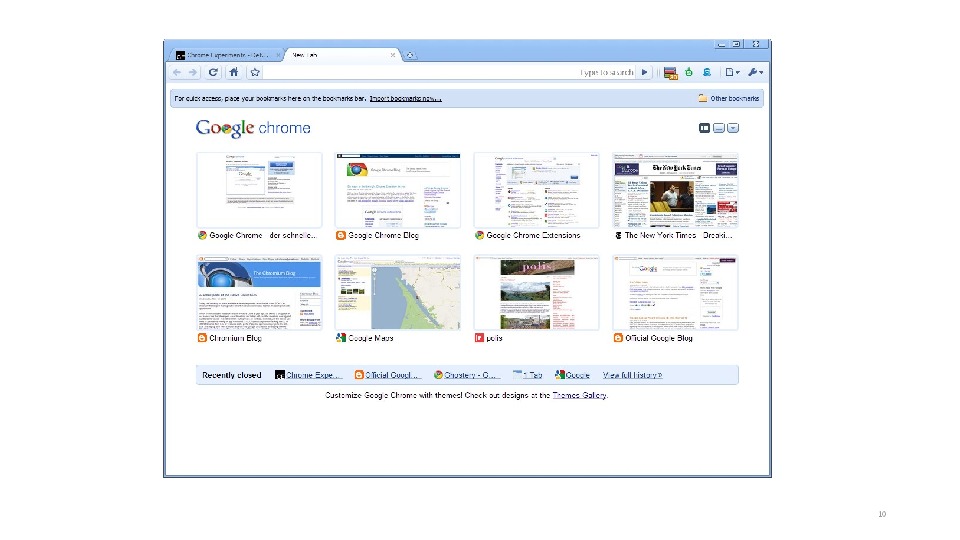The width and height of the screenshot is (960, 540).
Task: Click the polis title link
Action: coord(495,338)
